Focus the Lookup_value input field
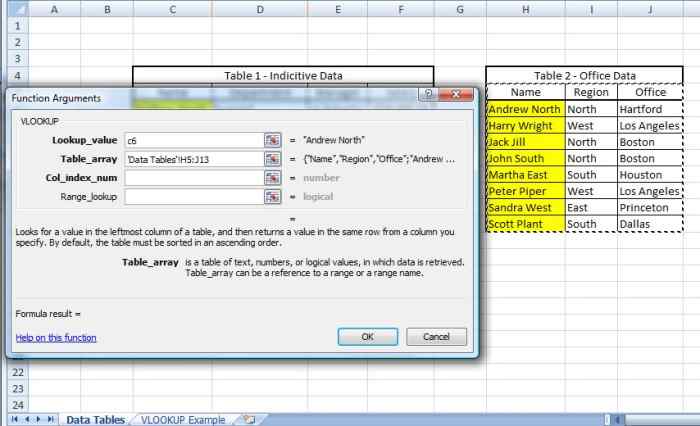The width and height of the screenshot is (700, 426). click(194, 140)
